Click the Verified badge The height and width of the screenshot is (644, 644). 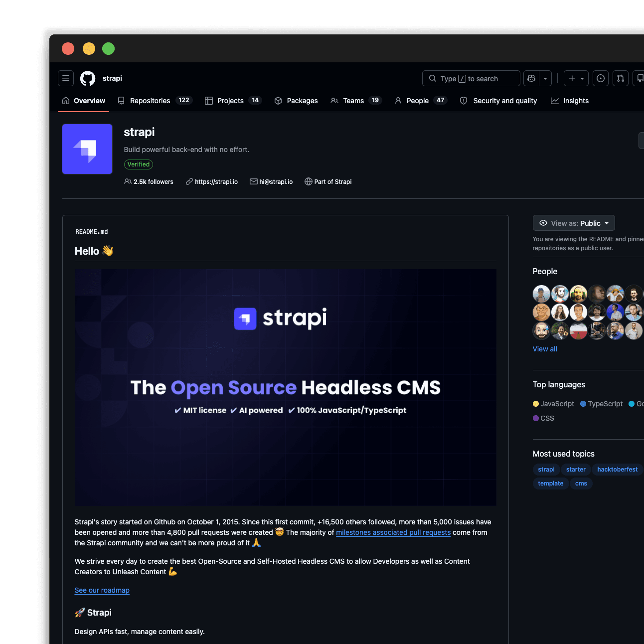click(139, 164)
